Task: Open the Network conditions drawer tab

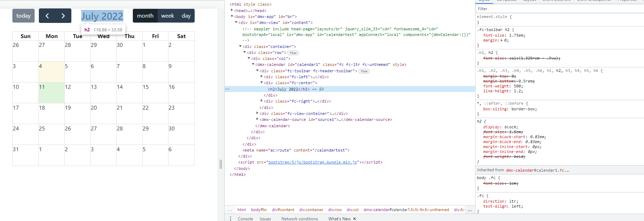Action: tap(300, 219)
